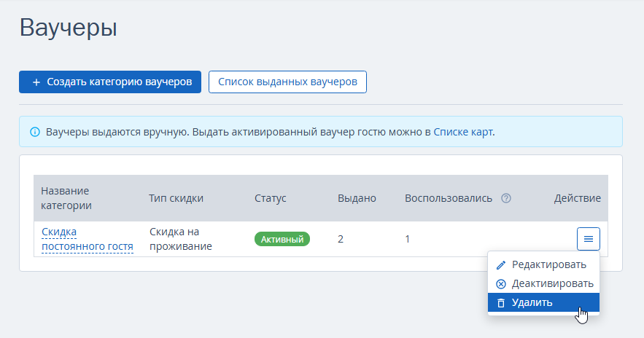Click the Название категории column header
The height and width of the screenshot is (338, 644).
pyautogui.click(x=66, y=198)
